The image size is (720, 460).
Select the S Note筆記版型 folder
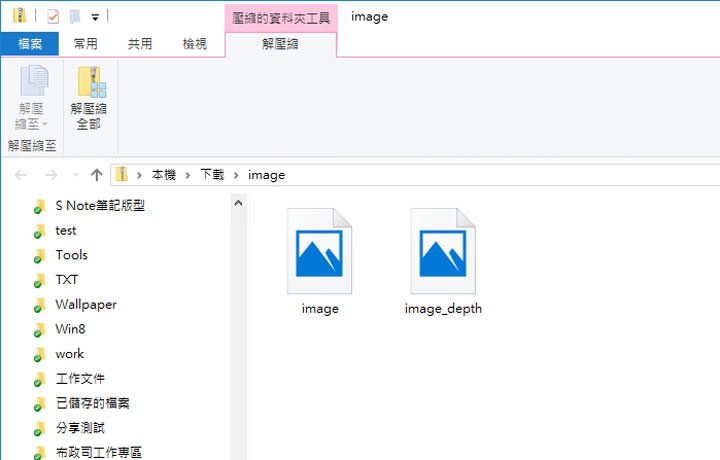100,206
